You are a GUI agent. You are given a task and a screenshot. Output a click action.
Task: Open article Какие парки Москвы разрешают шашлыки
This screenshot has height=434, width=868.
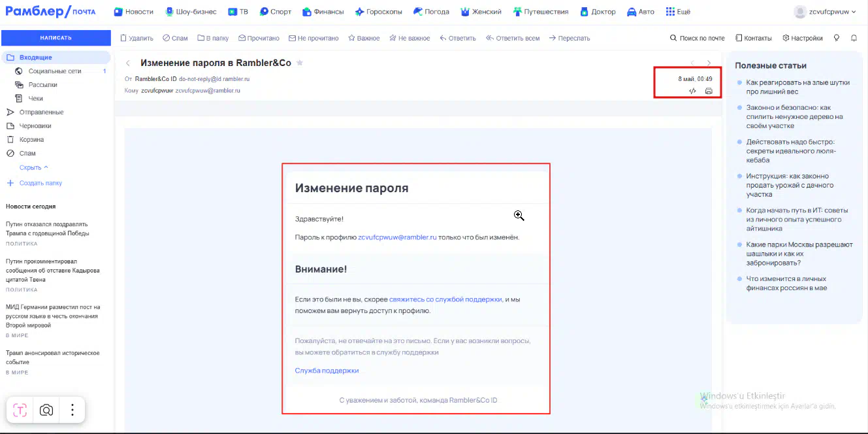799,254
